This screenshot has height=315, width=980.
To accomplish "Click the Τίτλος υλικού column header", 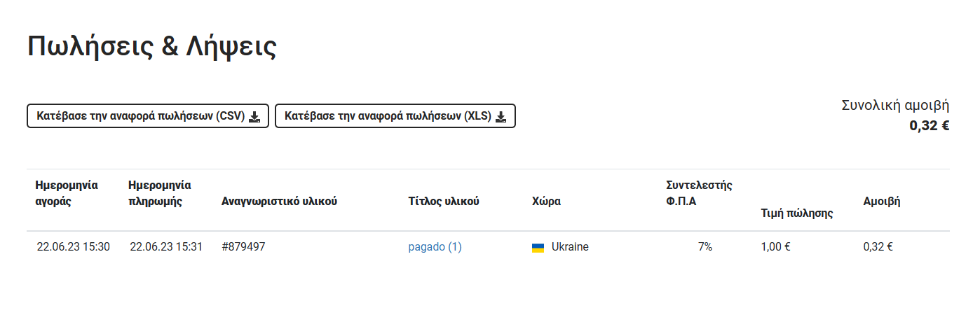I will pyautogui.click(x=444, y=201).
